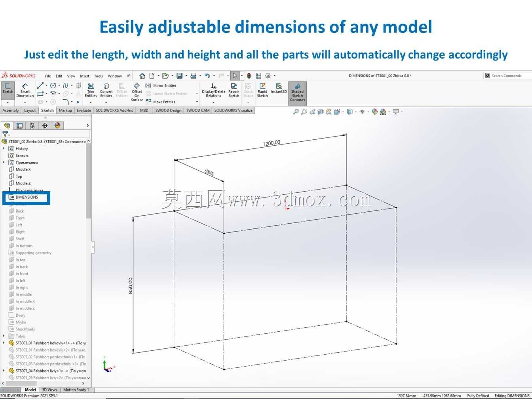Expand the Tubes folder
This screenshot has width=532, height=399.
click(4, 336)
